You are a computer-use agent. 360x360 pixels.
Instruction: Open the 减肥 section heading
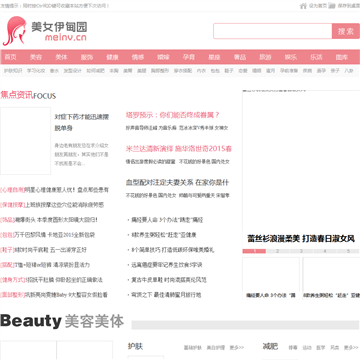pos(270,346)
